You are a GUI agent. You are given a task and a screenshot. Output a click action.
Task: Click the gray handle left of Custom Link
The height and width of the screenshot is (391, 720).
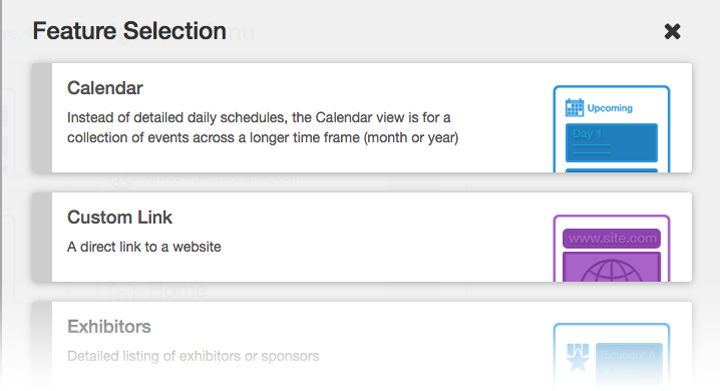tap(42, 237)
